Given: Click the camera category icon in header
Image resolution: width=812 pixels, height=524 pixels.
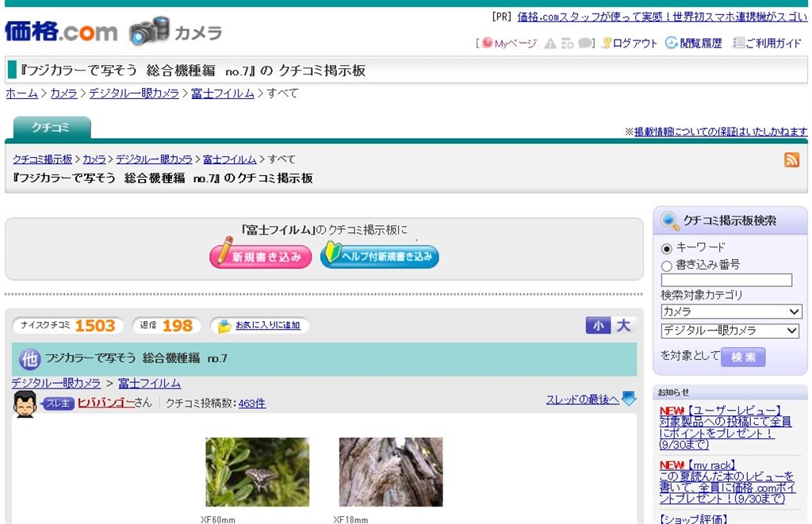Looking at the screenshot, I should (150, 31).
